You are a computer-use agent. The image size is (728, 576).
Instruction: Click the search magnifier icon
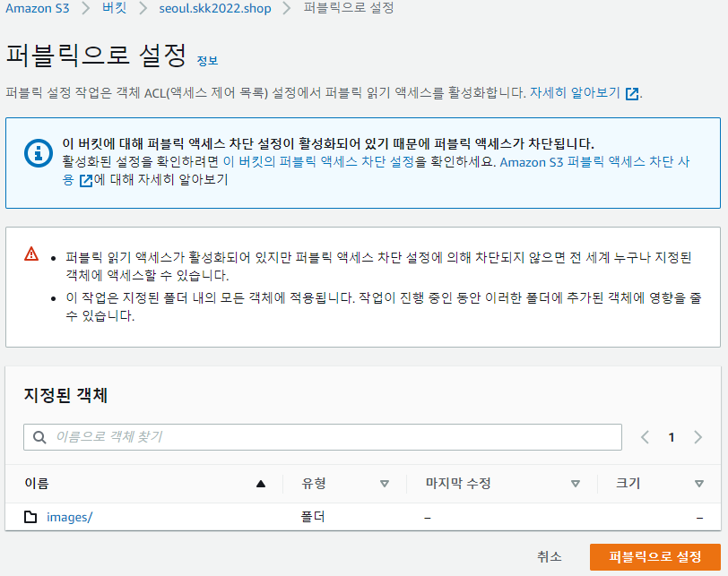39,437
